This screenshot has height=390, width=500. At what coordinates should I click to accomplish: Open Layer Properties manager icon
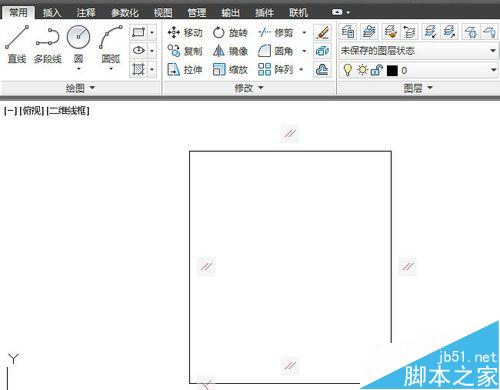tap(348, 32)
